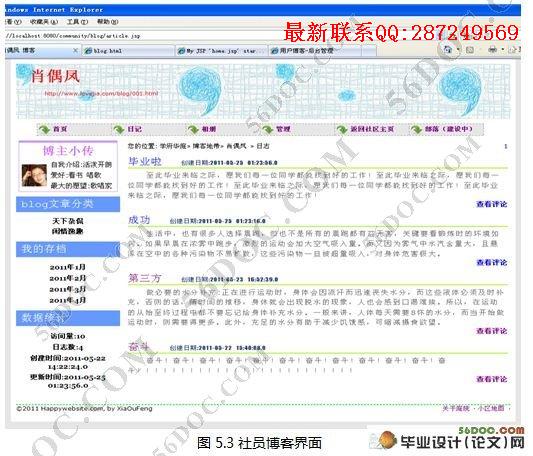Viewport: 533px width, 456px height.
Task: Click the green arrow icon beside 部落
Action: point(416,129)
